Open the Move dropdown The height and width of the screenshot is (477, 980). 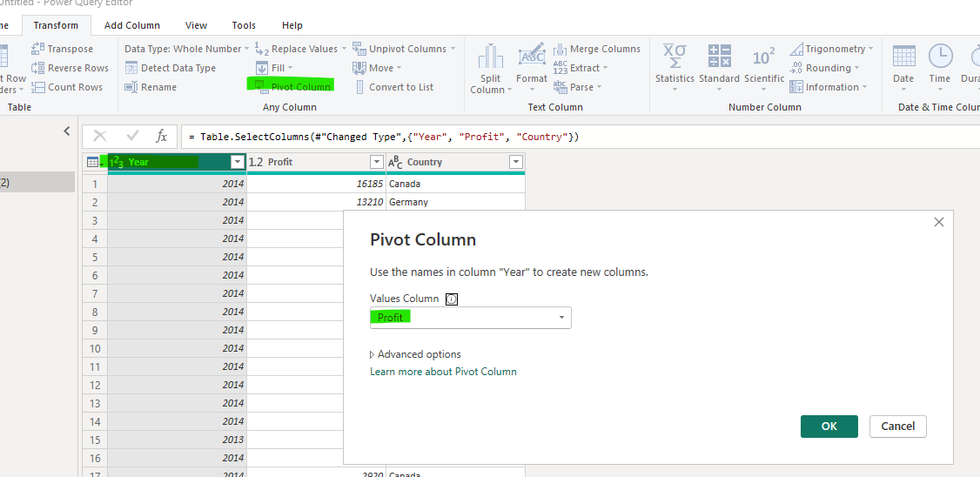377,68
